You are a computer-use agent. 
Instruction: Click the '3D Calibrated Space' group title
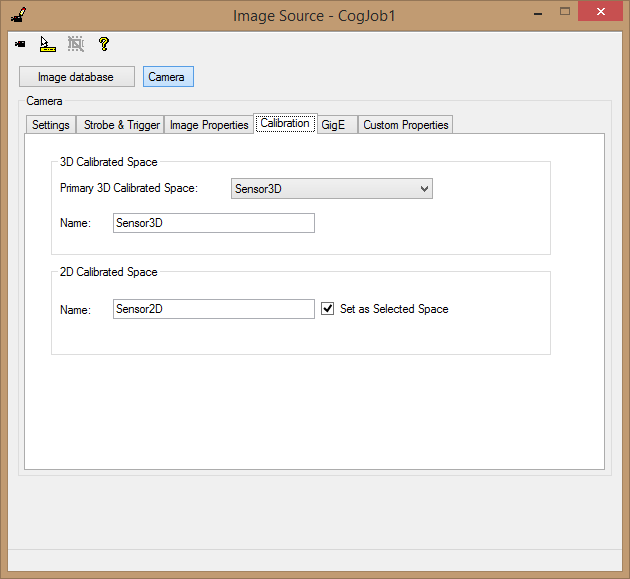point(108,162)
